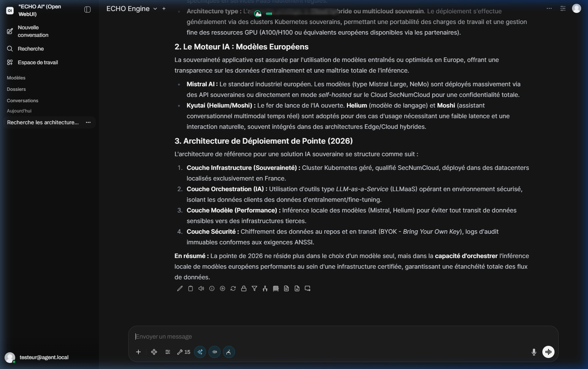The height and width of the screenshot is (369, 588).
Task: Expand the Dossiers section in sidebar
Action: pos(16,89)
